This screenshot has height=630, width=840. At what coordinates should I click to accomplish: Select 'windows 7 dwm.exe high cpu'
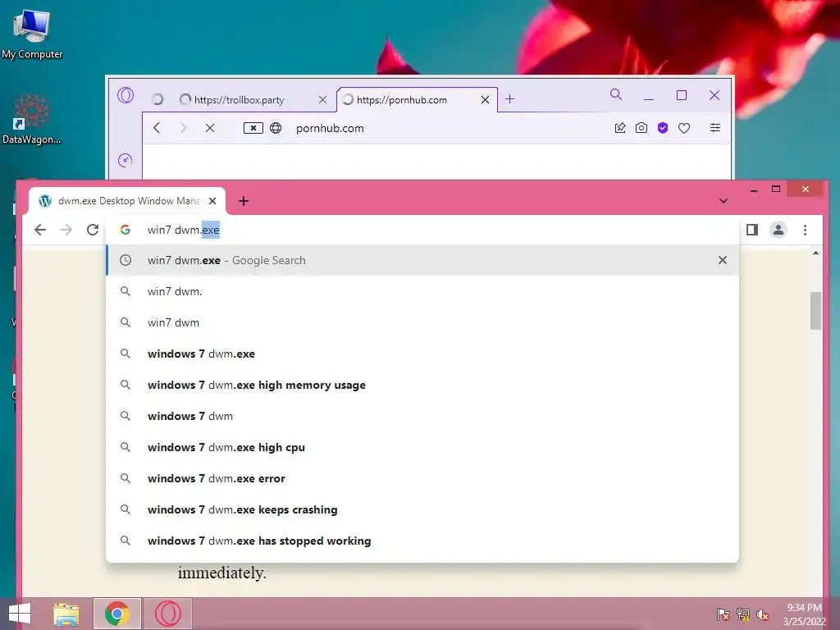[422, 447]
